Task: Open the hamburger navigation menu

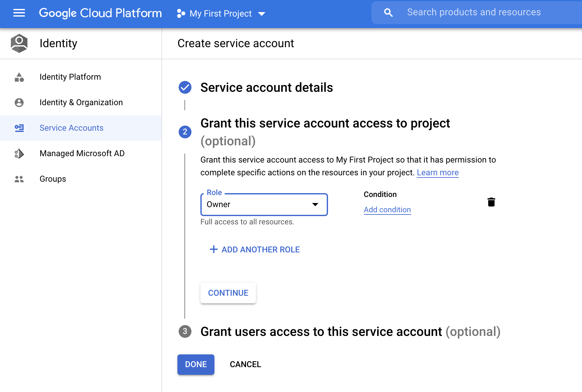Action: click(19, 13)
